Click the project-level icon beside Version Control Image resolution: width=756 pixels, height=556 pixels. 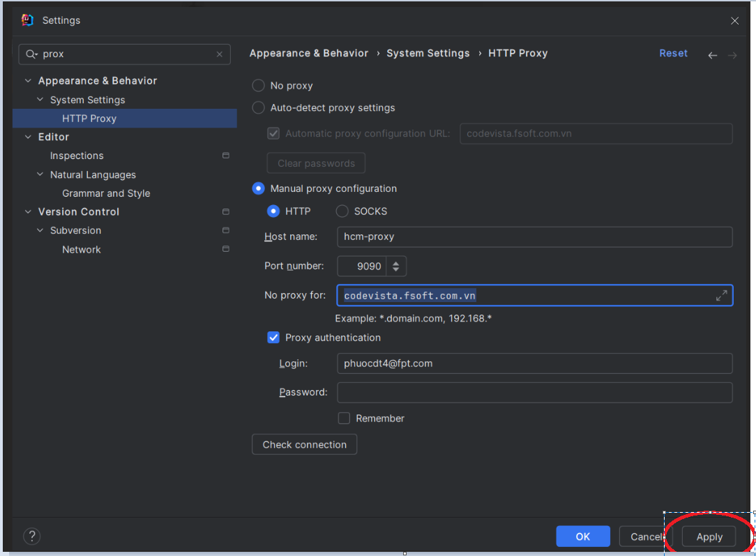coord(226,211)
